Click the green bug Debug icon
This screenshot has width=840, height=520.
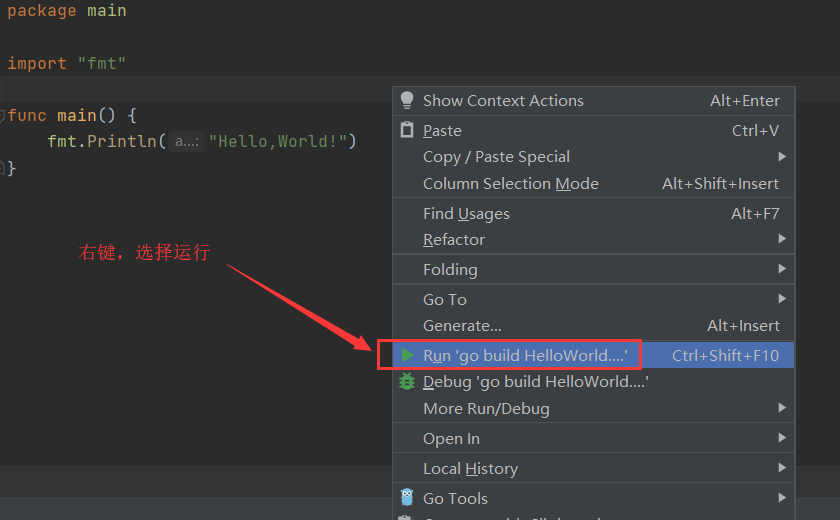(x=407, y=381)
